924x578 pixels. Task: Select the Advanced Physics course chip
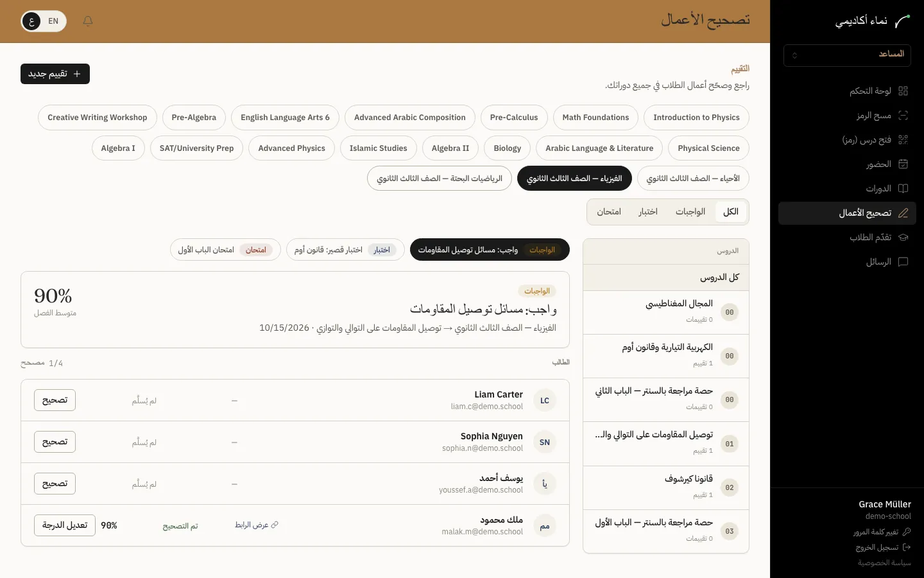[292, 148]
